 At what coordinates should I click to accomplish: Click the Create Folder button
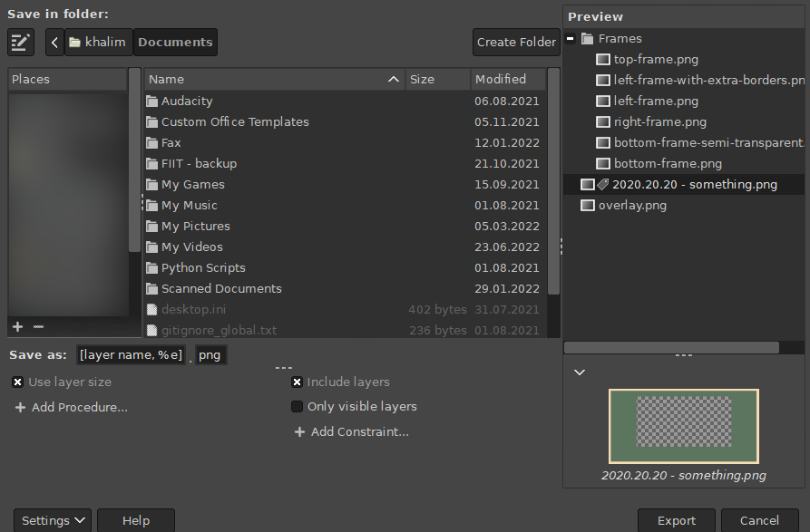pyautogui.click(x=515, y=42)
